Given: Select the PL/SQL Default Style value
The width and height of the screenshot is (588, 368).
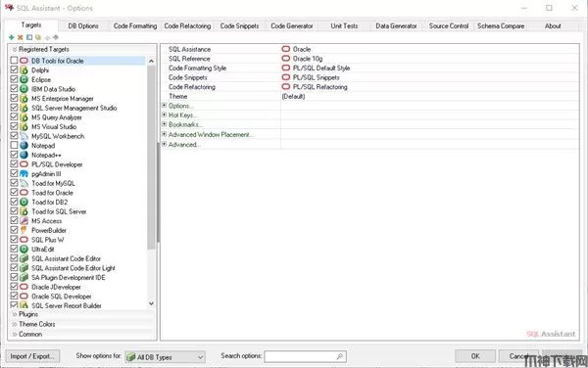Looking at the screenshot, I should 430,68.
